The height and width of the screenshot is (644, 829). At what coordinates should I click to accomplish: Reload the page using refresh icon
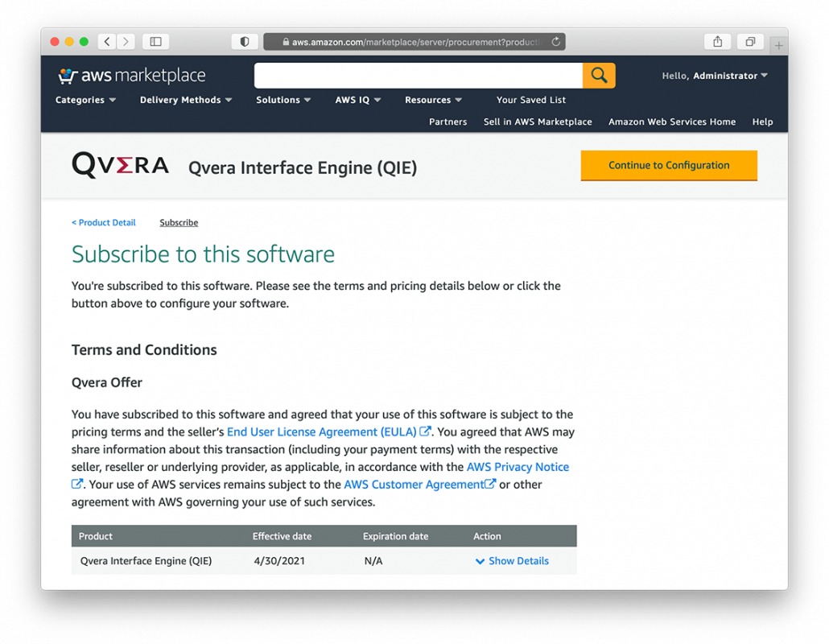click(x=555, y=41)
